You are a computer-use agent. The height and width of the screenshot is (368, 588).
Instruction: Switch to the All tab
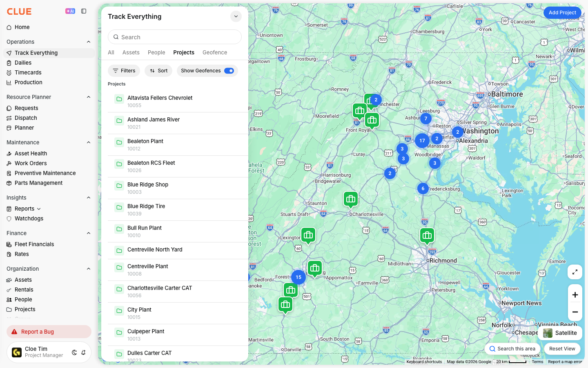coord(111,52)
